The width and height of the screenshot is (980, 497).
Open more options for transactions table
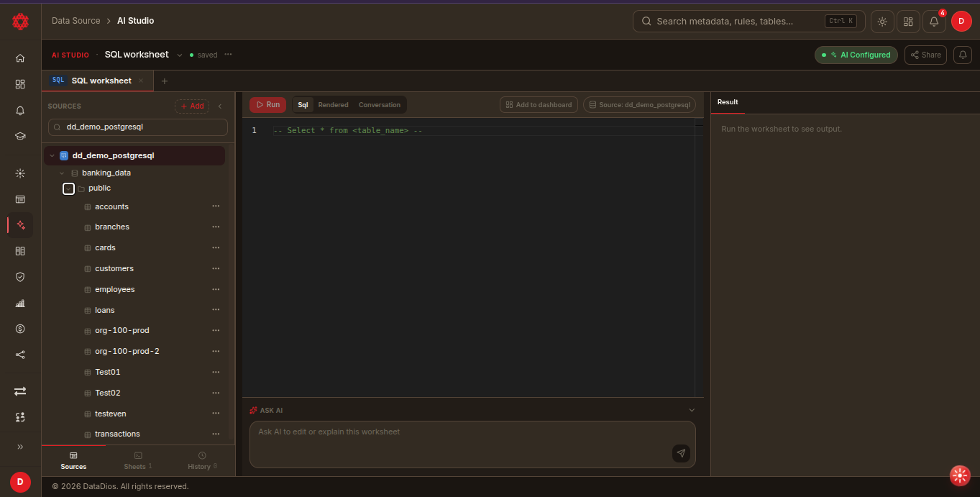coord(216,434)
